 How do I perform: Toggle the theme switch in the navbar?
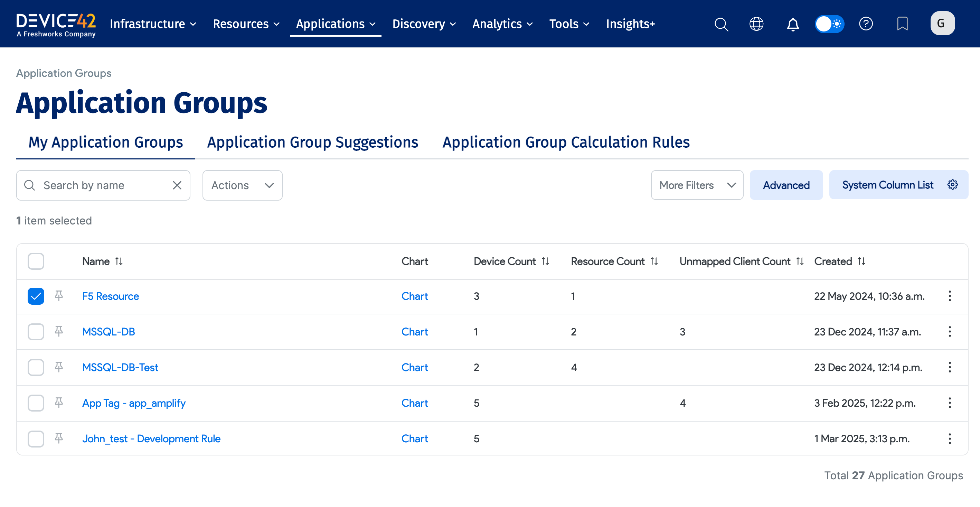(829, 24)
